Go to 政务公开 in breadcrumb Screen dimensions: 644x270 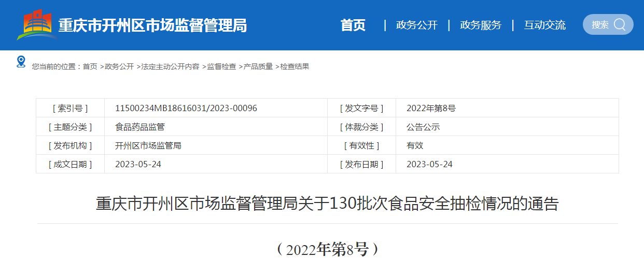click(119, 66)
